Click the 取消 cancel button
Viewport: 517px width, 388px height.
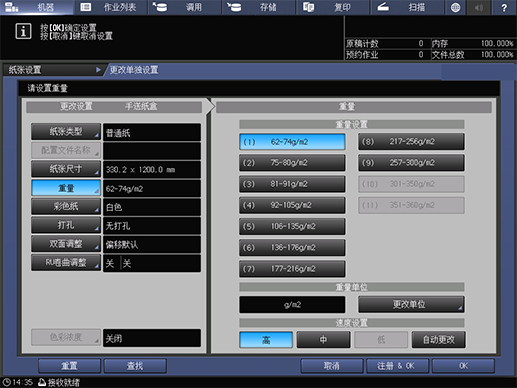click(x=332, y=366)
